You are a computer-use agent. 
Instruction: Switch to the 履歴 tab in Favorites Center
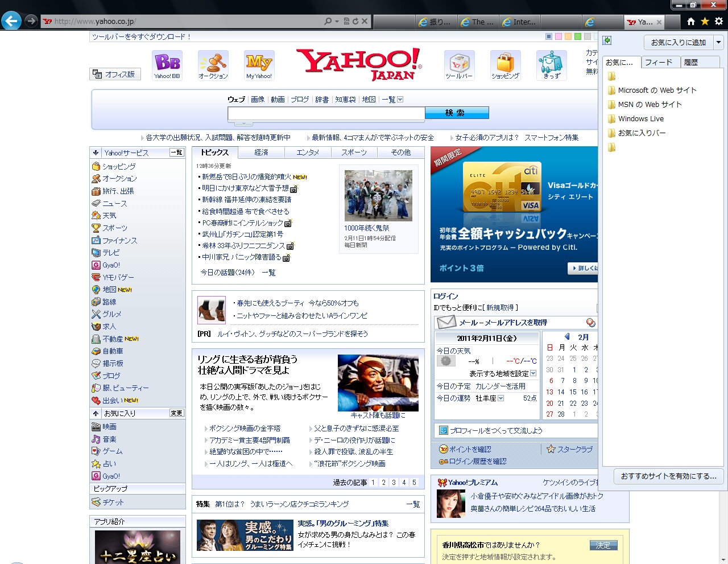tap(700, 62)
